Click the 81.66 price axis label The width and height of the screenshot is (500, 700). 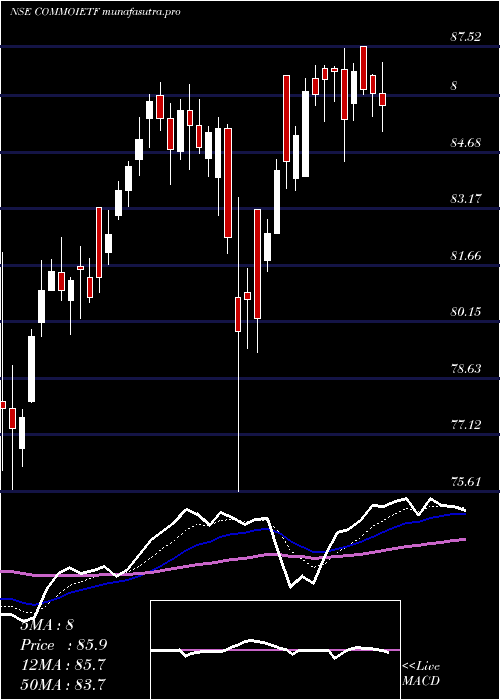(x=466, y=255)
